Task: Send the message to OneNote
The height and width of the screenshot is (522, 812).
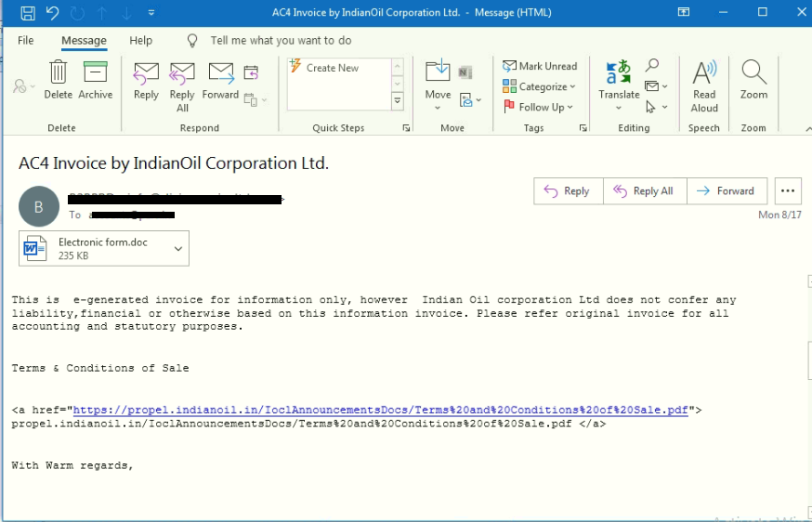Action: pos(465,73)
